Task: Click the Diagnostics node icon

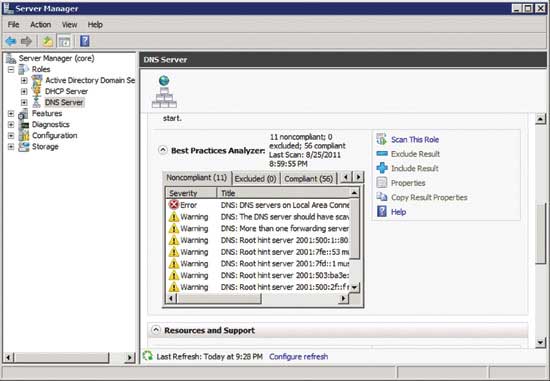Action: (x=24, y=125)
